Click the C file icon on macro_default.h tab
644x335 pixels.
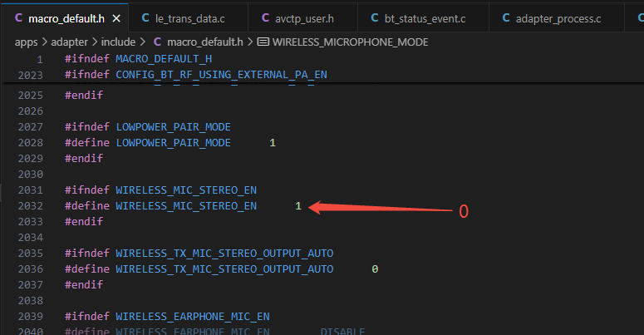coord(18,17)
